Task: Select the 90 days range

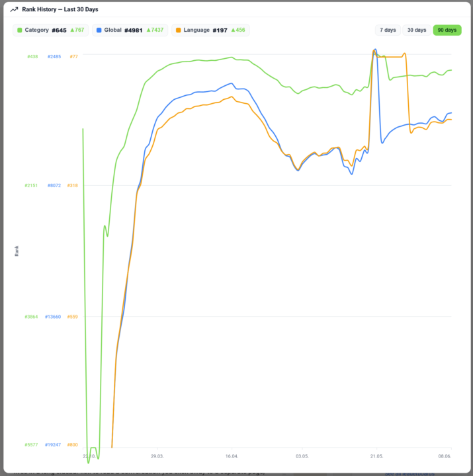Action: coord(447,30)
